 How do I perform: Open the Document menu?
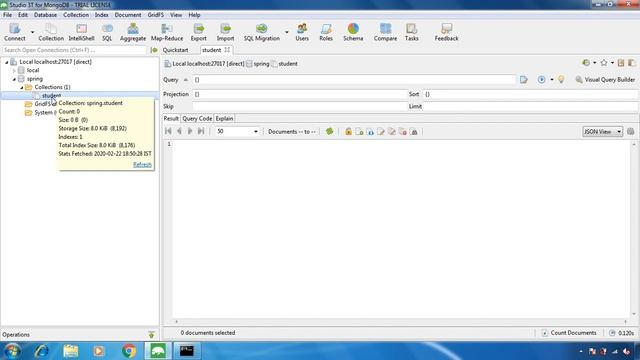[128, 15]
